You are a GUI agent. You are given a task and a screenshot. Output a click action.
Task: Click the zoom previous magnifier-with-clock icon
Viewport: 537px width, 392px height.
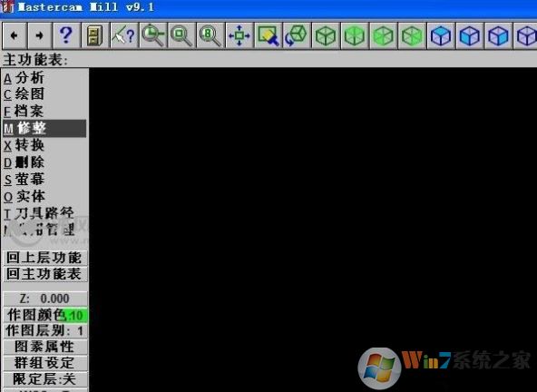pyautogui.click(x=152, y=35)
